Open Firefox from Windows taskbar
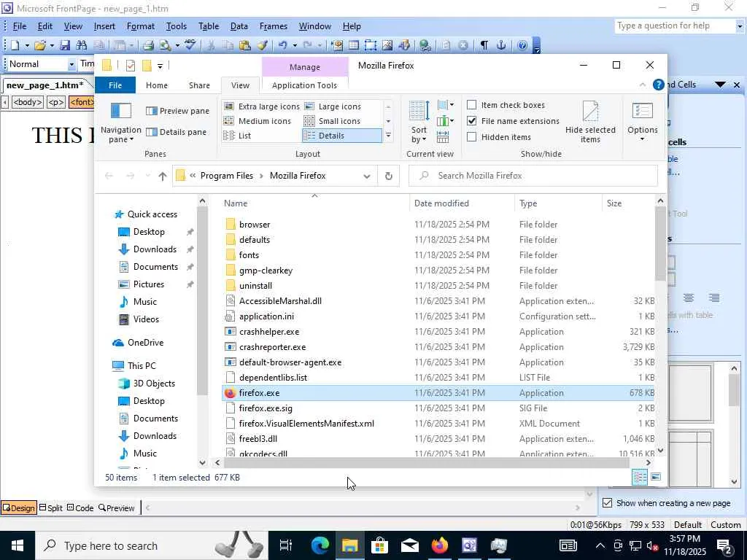Screen dimensions: 747x560 440,545
